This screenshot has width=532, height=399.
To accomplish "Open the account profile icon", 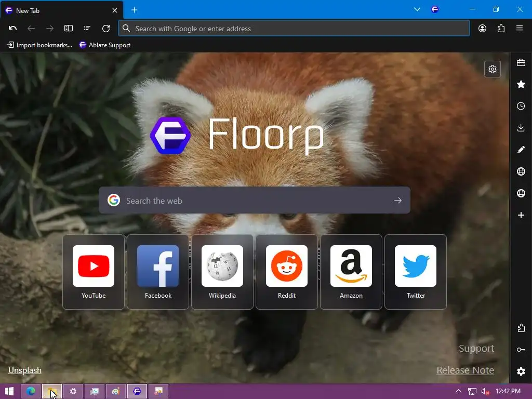I will pyautogui.click(x=482, y=29).
